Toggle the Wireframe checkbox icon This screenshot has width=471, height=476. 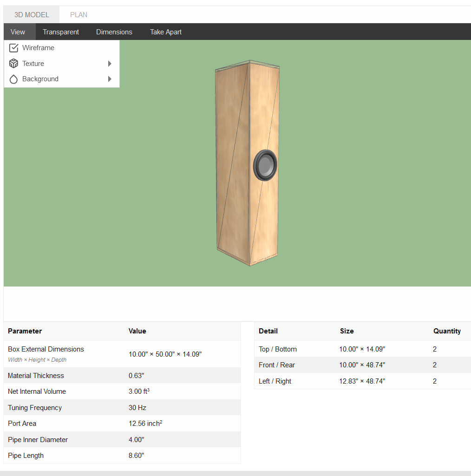[x=13, y=48]
